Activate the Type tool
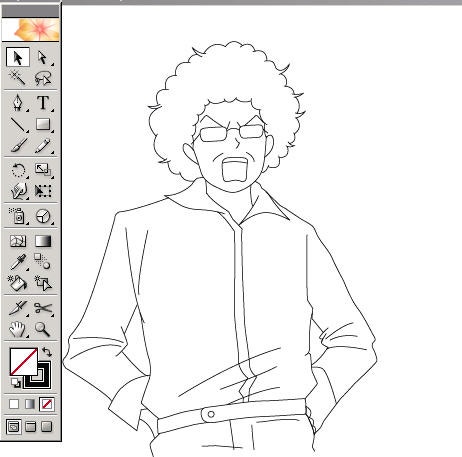Viewport: 462px width, 457px height. coord(43,103)
